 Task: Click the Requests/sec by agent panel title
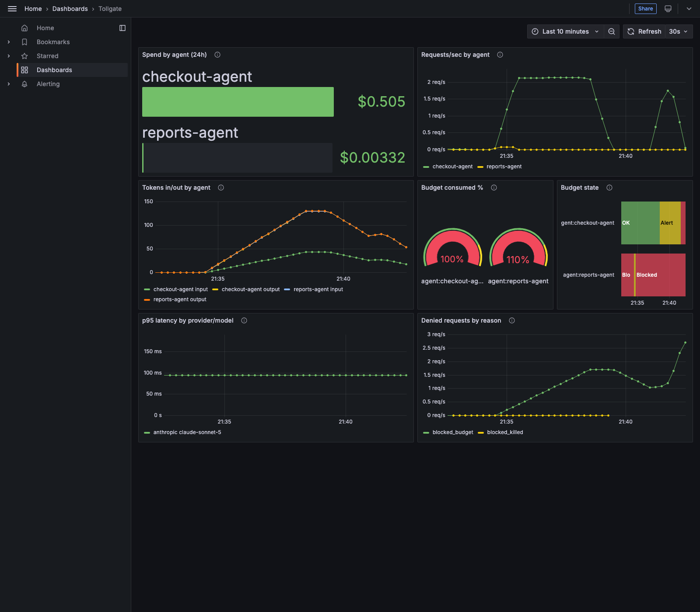point(455,55)
